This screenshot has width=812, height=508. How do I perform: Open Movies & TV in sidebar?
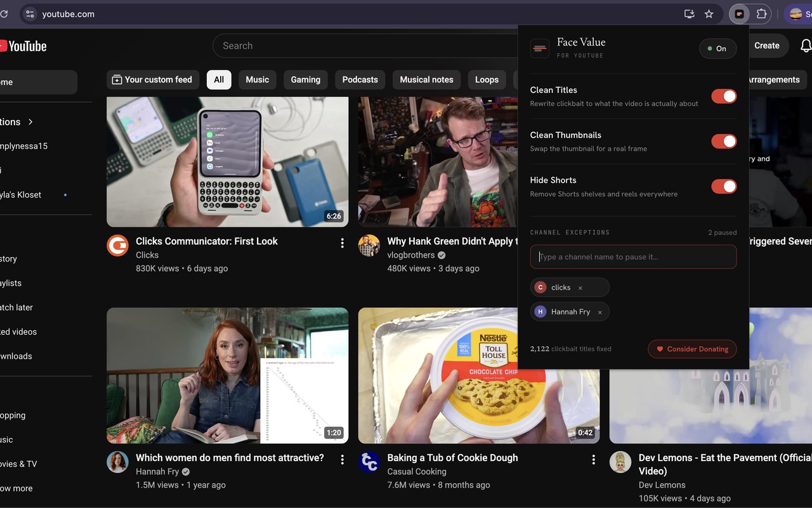coord(18,464)
